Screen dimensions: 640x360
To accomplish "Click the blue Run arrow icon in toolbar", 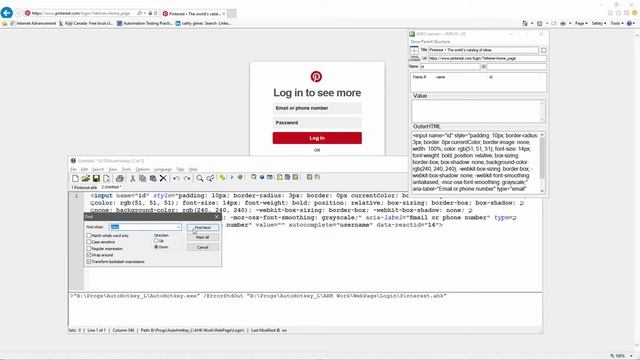I will (x=232, y=177).
